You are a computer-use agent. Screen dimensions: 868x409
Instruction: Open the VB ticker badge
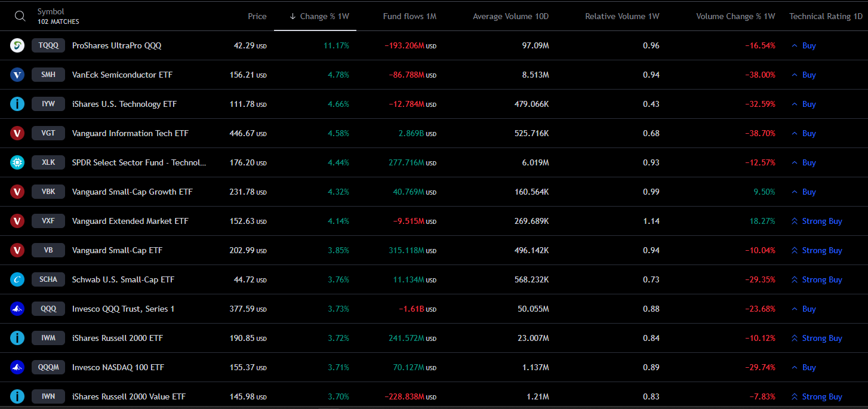pos(48,250)
